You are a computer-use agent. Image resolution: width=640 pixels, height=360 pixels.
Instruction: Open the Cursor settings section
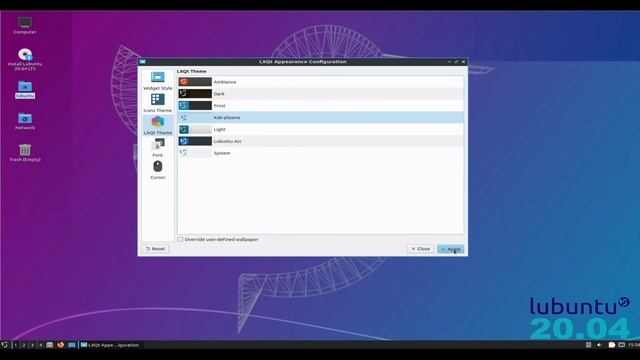pos(158,170)
